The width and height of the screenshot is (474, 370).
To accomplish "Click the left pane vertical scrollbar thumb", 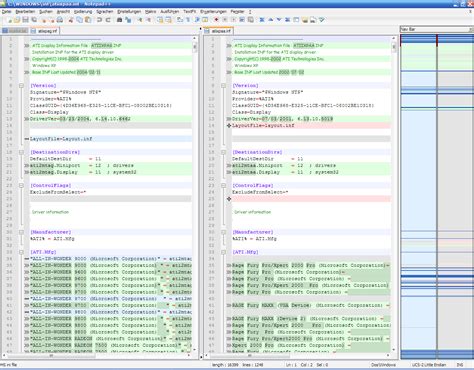I will (195, 47).
